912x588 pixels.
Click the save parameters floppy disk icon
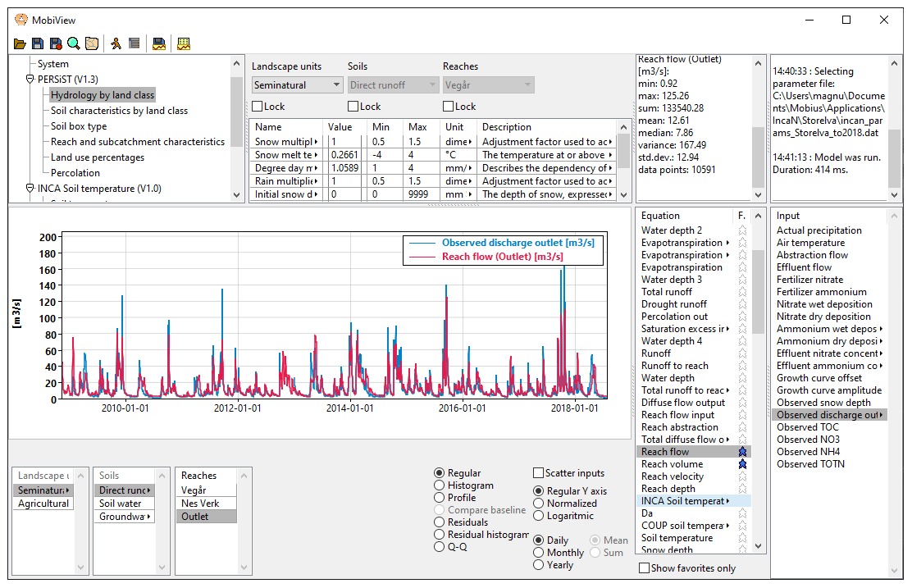point(38,43)
